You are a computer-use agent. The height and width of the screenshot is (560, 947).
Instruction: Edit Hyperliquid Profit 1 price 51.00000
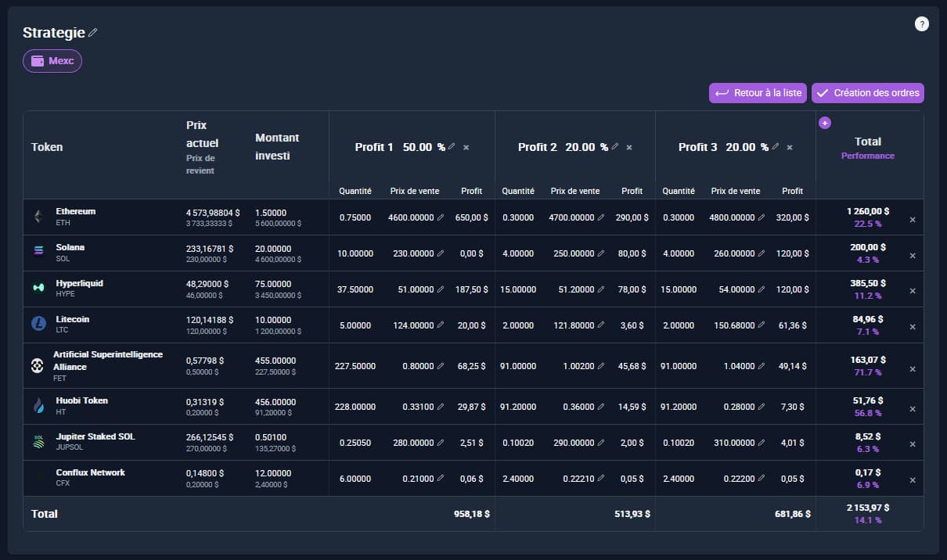(x=440, y=289)
